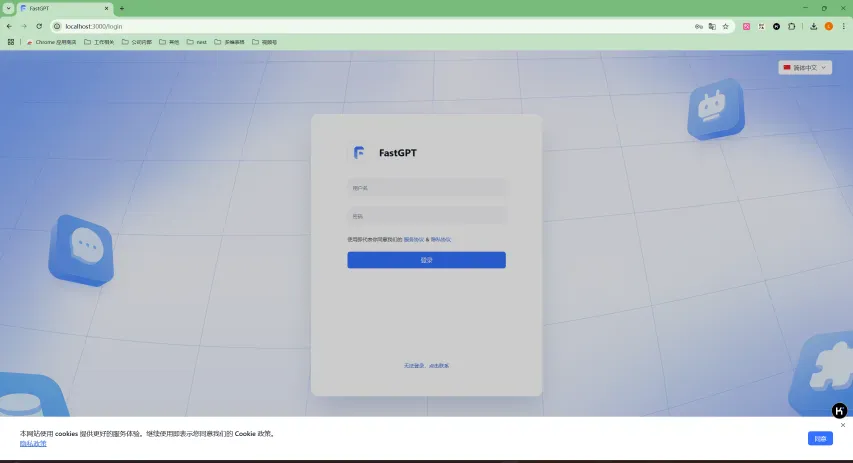This screenshot has width=853, height=463.
Task: Open the Chrome 应用商店 bookmark
Action: click(52, 42)
